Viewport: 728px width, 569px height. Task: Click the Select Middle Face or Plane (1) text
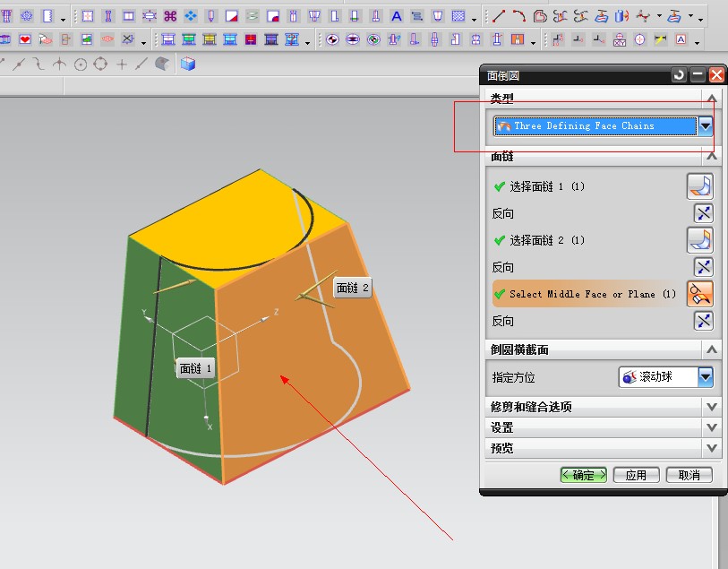[593, 294]
